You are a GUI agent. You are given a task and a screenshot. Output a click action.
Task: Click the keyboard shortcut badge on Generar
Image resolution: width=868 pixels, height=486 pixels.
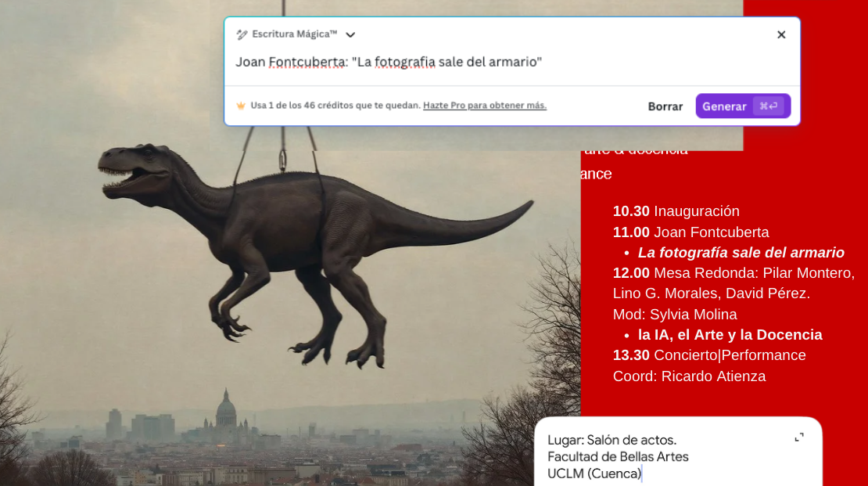pyautogui.click(x=768, y=106)
